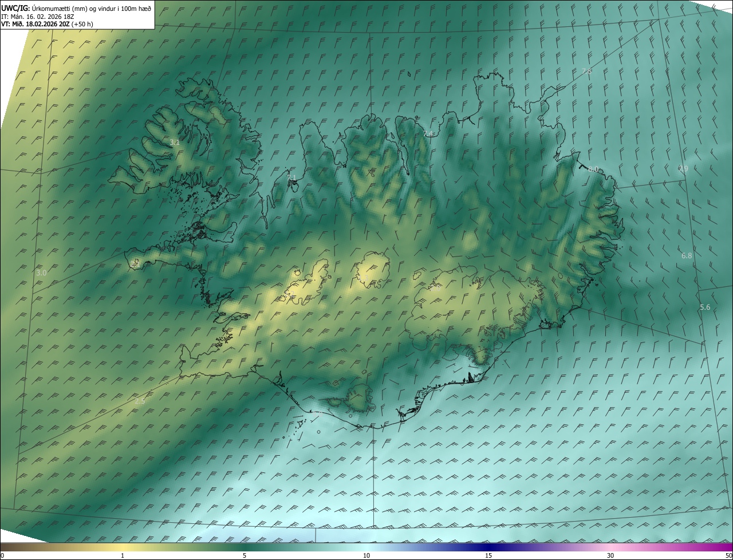Screen dimensions: 733x560
Task: Click the colorbar tick label 1
Action: (123, 555)
